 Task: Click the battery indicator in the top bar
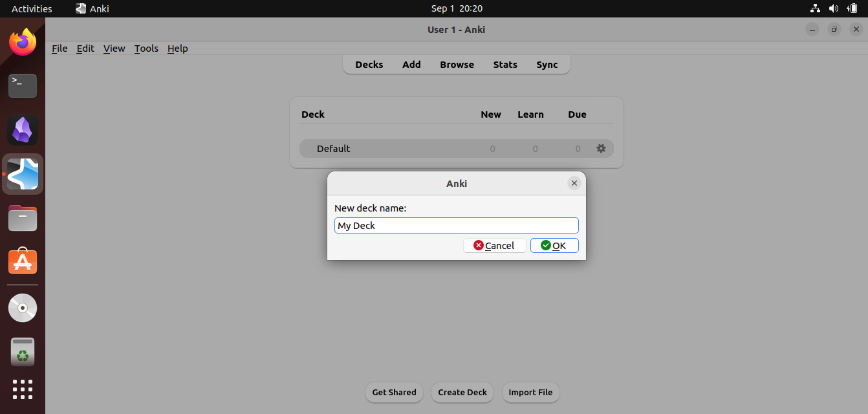tap(851, 8)
